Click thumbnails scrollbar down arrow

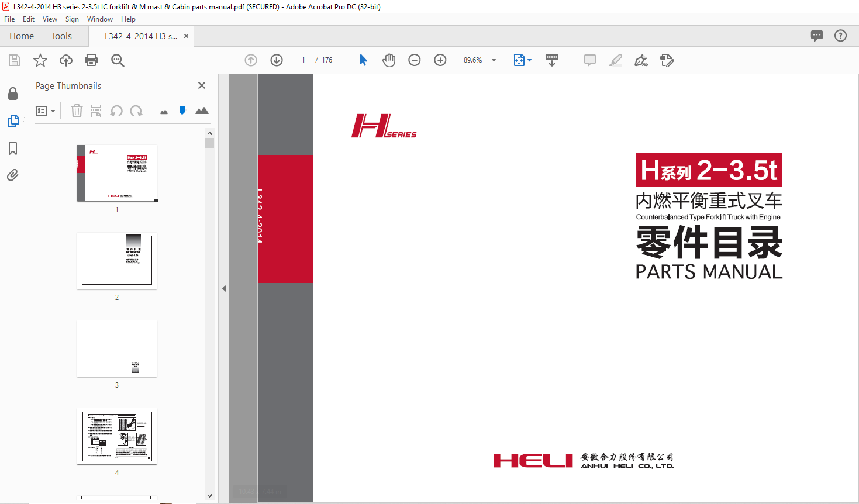click(209, 496)
